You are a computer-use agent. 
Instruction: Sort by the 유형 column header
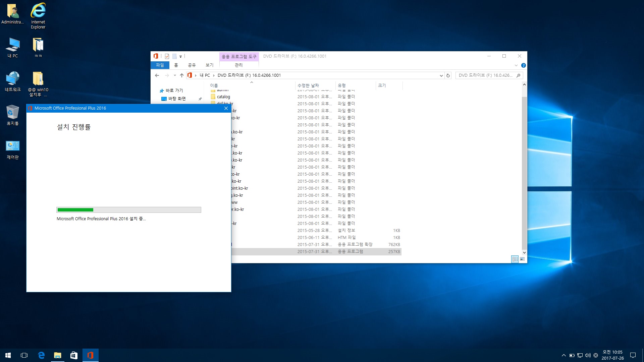[356, 85]
